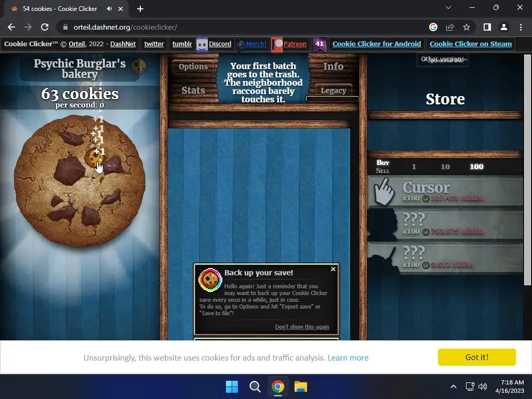
Task: Go forward in browser history
Action: pyautogui.click(x=28, y=27)
